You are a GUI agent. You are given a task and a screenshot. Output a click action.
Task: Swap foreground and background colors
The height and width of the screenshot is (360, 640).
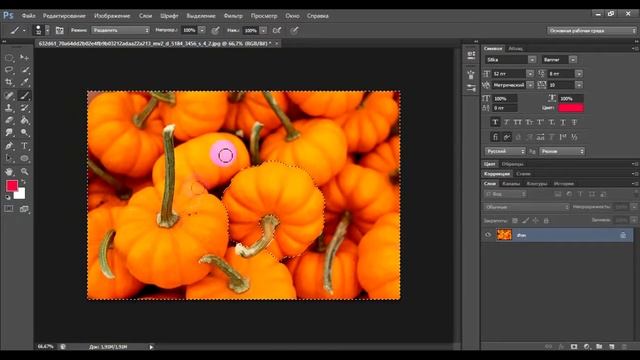pyautogui.click(x=23, y=182)
